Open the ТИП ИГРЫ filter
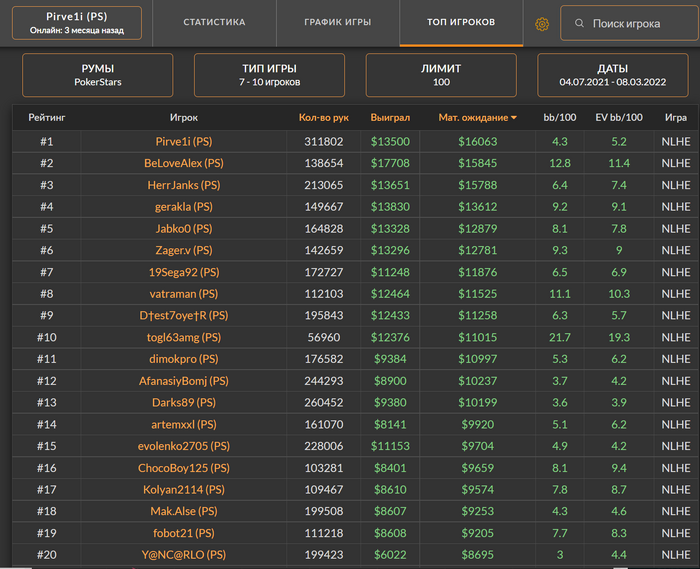 tap(269, 75)
